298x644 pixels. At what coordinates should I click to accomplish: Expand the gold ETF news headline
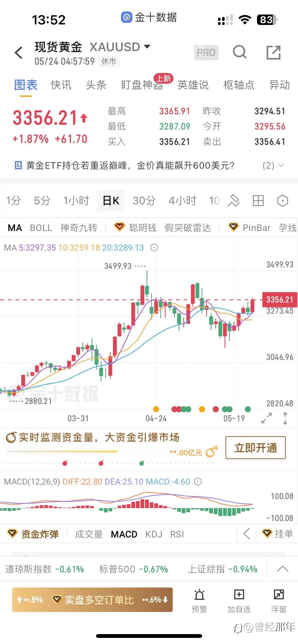(281, 166)
